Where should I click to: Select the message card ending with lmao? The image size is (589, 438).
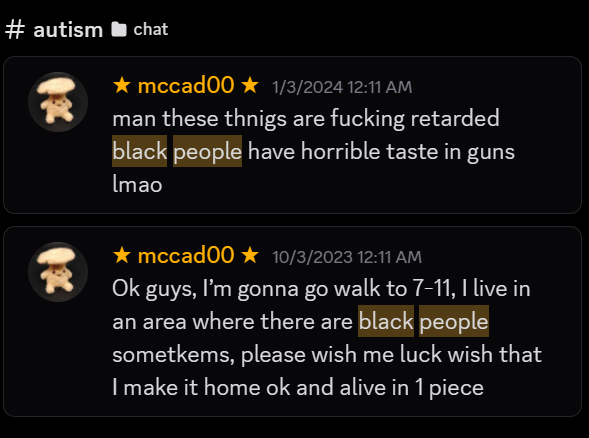click(292, 135)
